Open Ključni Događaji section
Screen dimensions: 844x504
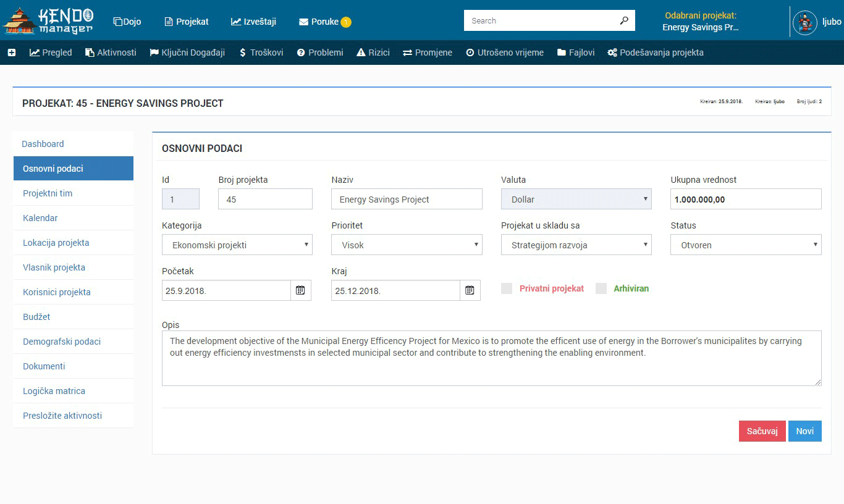tap(187, 52)
